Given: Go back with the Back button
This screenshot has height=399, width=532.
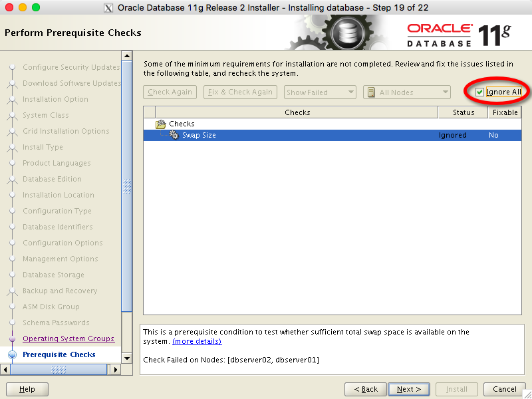Looking at the screenshot, I should [x=366, y=389].
